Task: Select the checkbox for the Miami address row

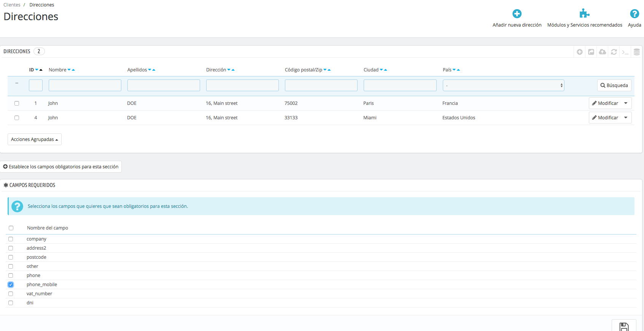Action: click(x=17, y=118)
